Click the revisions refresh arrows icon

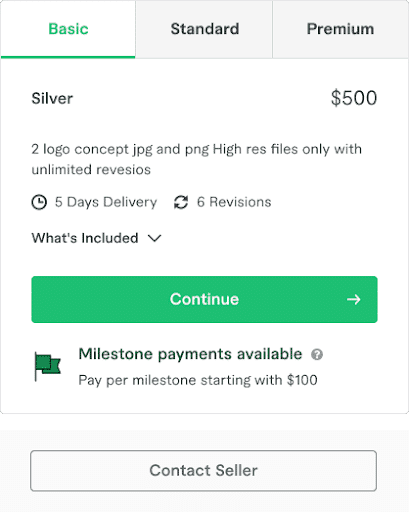point(181,202)
